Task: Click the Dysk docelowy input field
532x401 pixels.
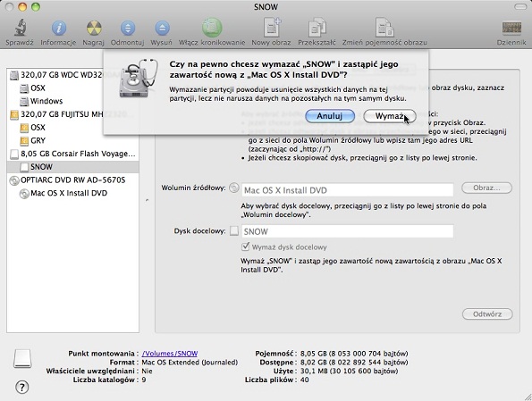Action: click(x=348, y=231)
